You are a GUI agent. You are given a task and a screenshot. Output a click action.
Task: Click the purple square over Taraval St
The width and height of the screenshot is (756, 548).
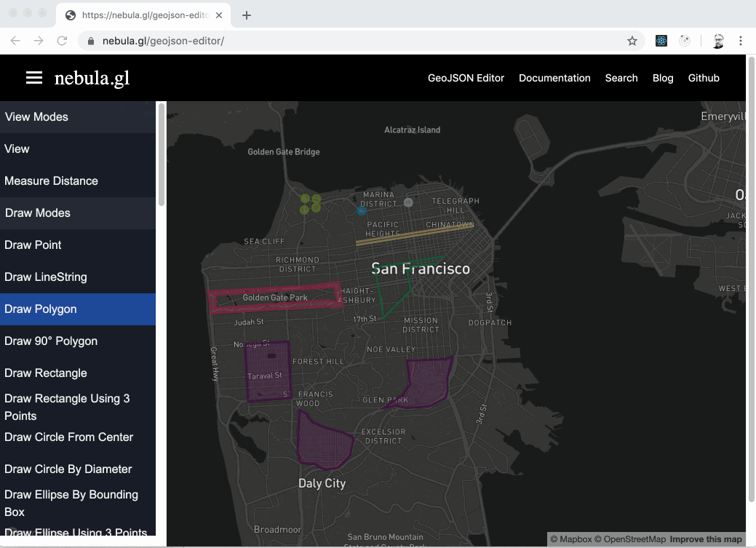(268, 371)
